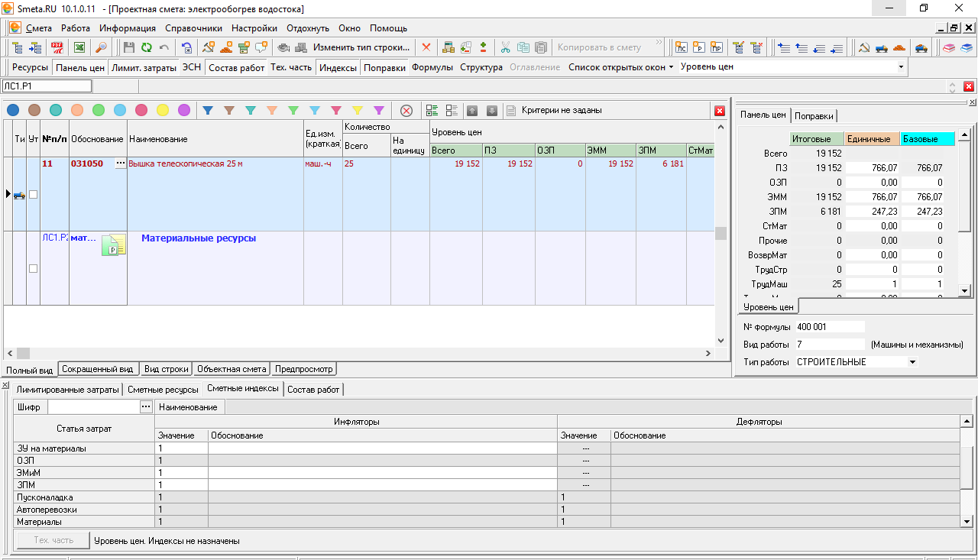Screen dimensions: 978x560
Task: Toggle the Панель цен panel button
Action: click(x=80, y=67)
